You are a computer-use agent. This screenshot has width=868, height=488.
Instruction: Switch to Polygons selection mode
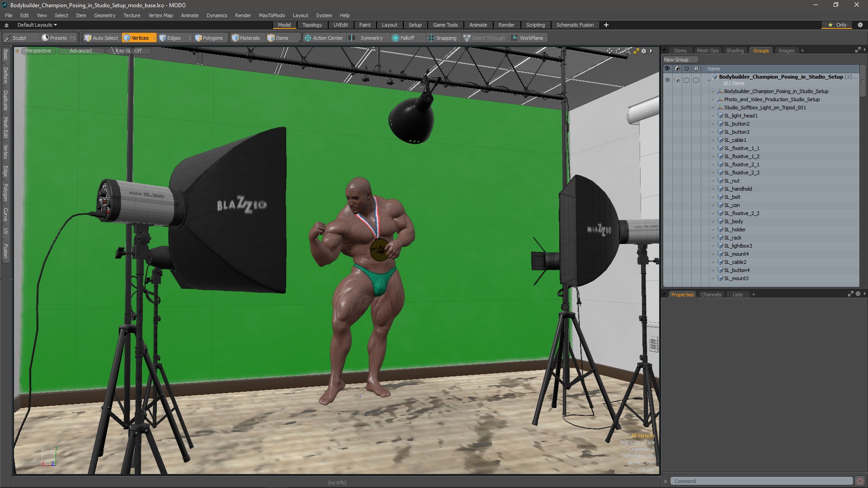[209, 38]
